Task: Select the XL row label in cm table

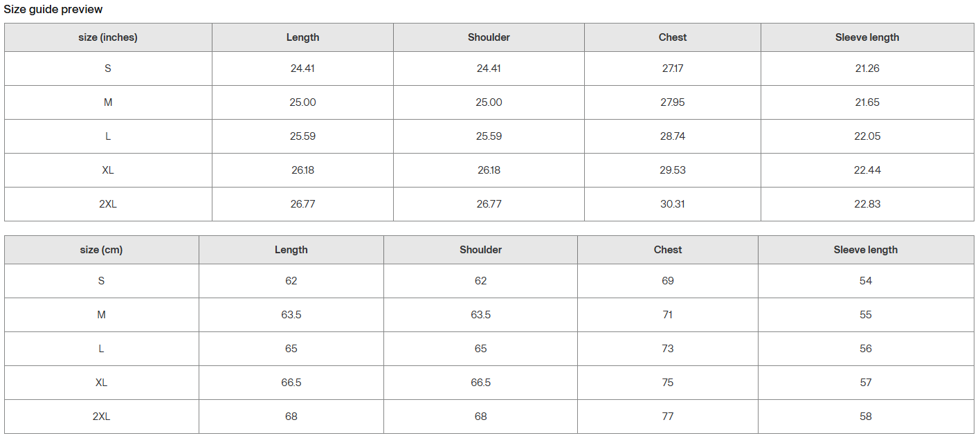Action: click(x=101, y=383)
